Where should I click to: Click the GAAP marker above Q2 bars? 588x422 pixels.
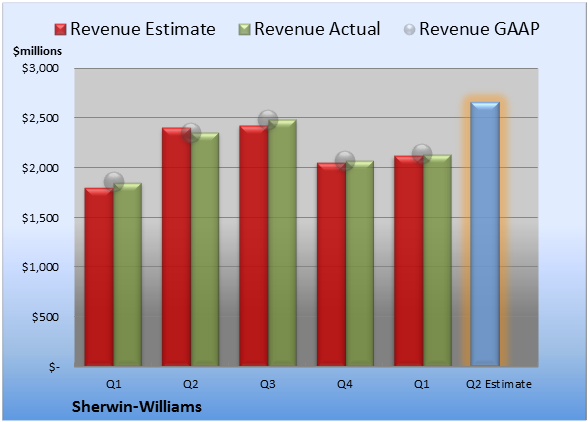[191, 132]
